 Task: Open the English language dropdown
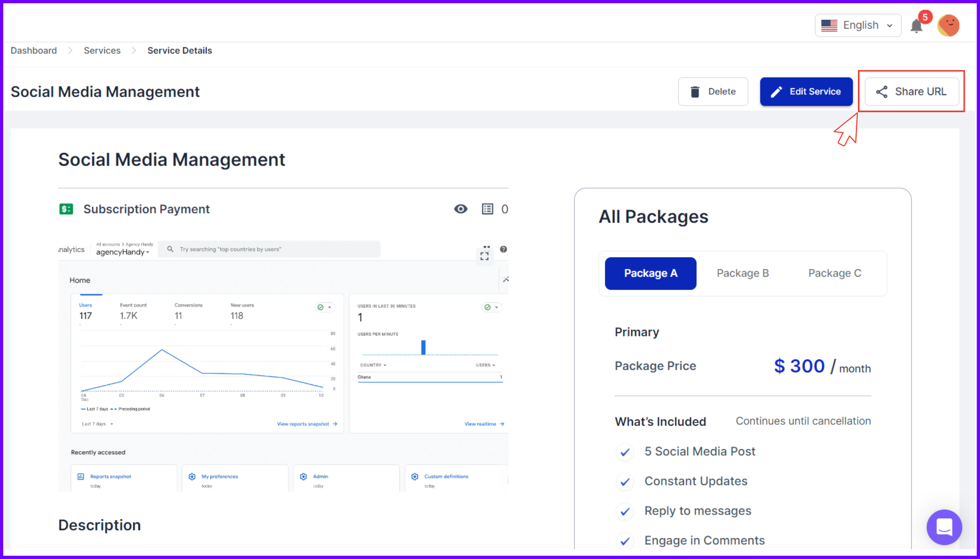click(x=857, y=25)
